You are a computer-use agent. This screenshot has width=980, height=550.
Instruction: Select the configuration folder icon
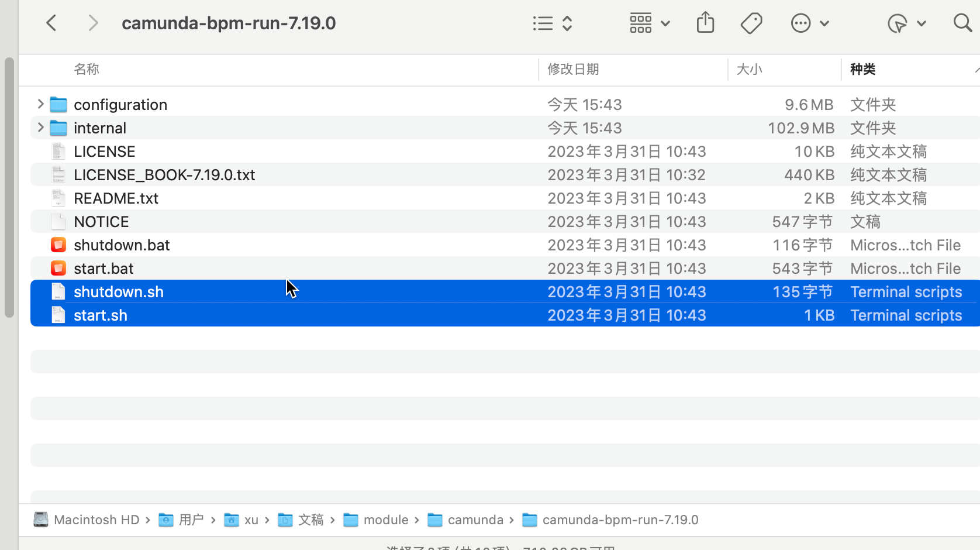click(x=58, y=105)
